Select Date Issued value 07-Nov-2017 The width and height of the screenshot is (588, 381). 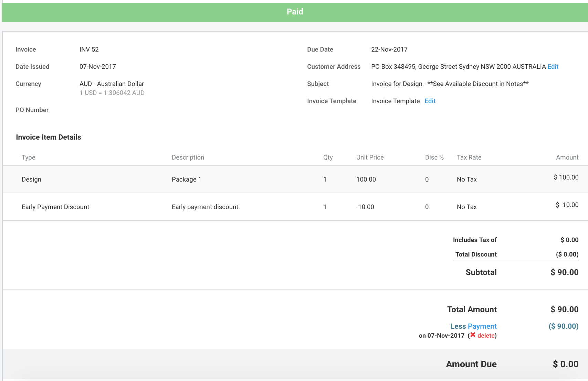[98, 67]
